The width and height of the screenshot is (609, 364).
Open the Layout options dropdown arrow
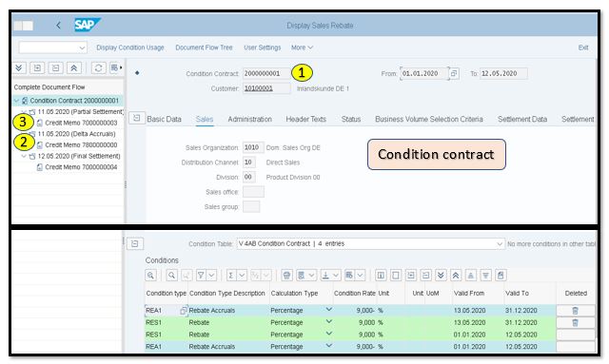coord(360,275)
